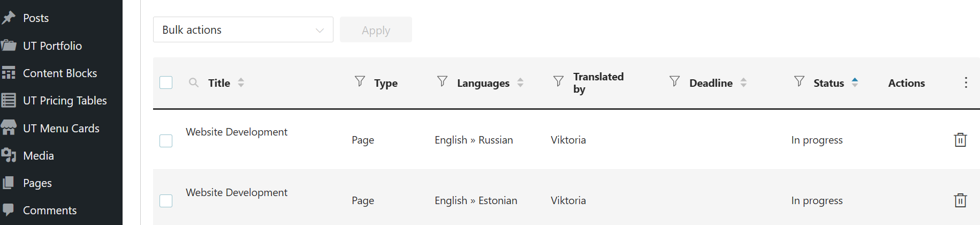Sort the table by Status
This screenshot has height=225, width=980.
pos(855,82)
